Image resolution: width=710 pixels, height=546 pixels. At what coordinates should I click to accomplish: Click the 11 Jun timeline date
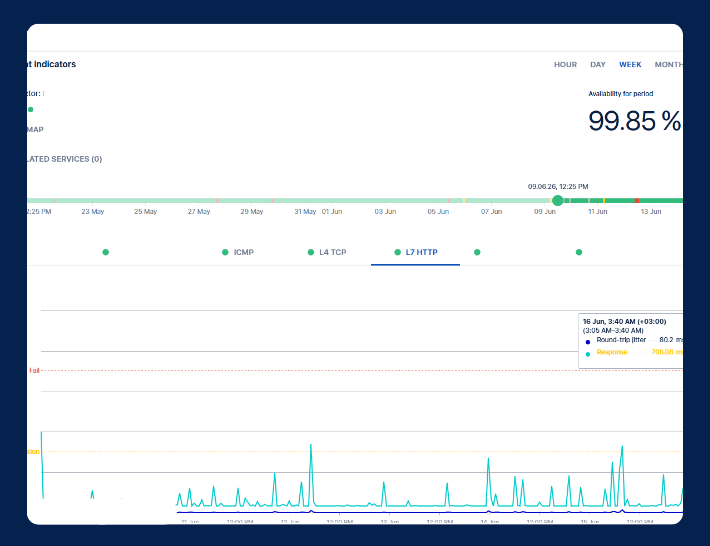(x=597, y=211)
